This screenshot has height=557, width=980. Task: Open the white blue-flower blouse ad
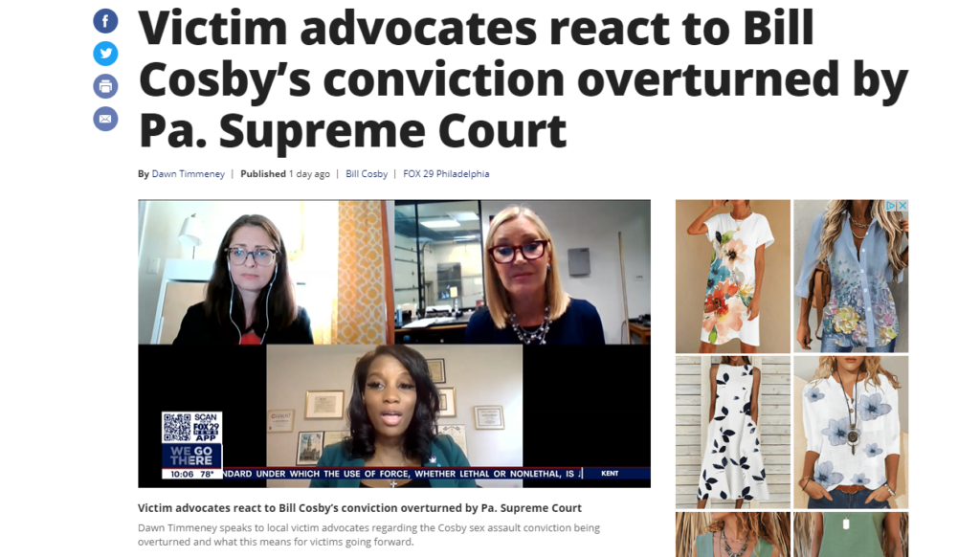[x=851, y=433]
